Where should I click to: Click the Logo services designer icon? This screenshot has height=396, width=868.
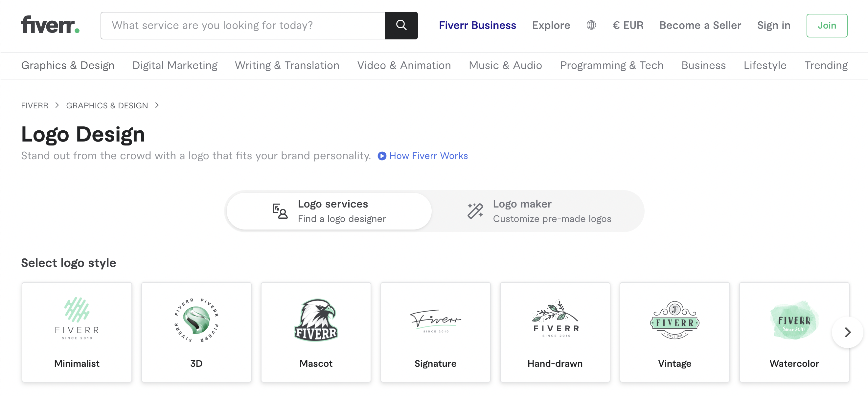(x=280, y=211)
